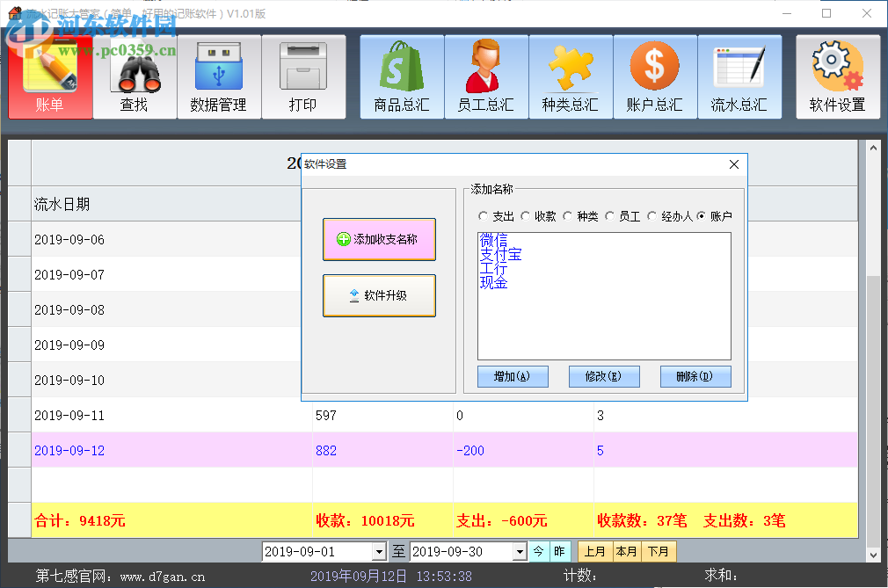
Task: Click the 昨 yesterday button
Action: coord(559,551)
